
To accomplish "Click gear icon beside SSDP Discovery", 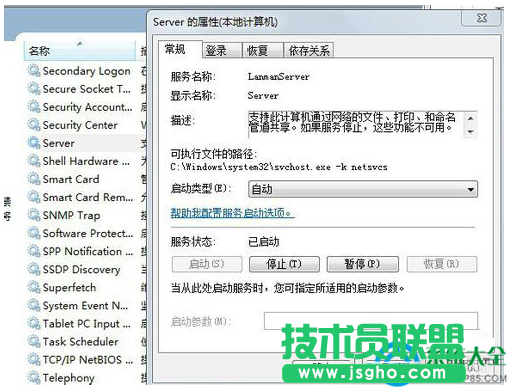I will click(34, 269).
